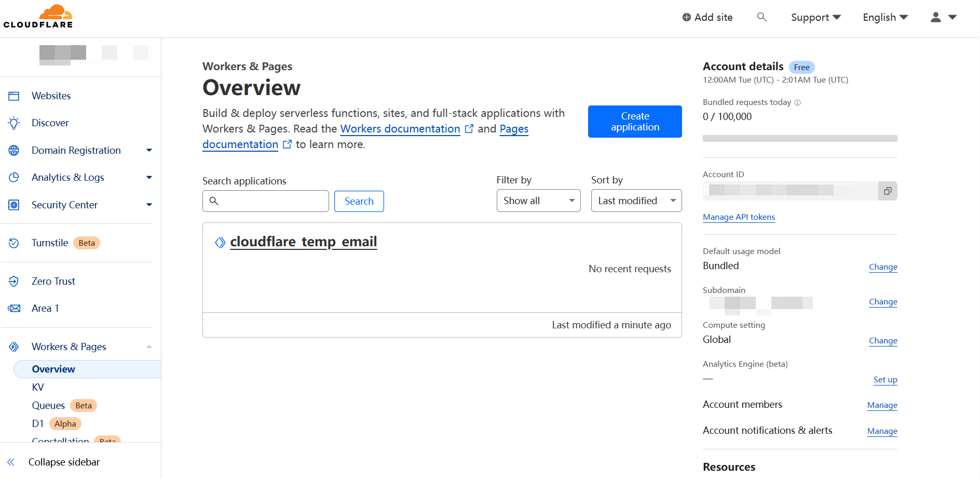
Task: Expand the Security Center section
Action: point(149,205)
